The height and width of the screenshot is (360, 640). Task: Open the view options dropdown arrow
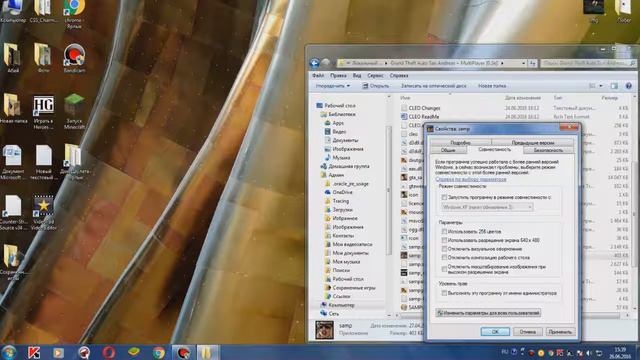(601, 86)
